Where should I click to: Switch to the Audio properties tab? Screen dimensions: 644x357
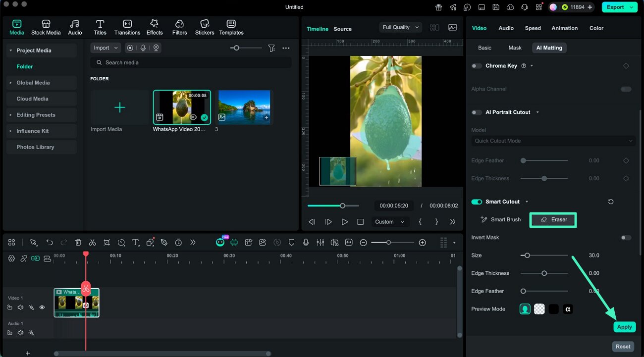coord(506,28)
